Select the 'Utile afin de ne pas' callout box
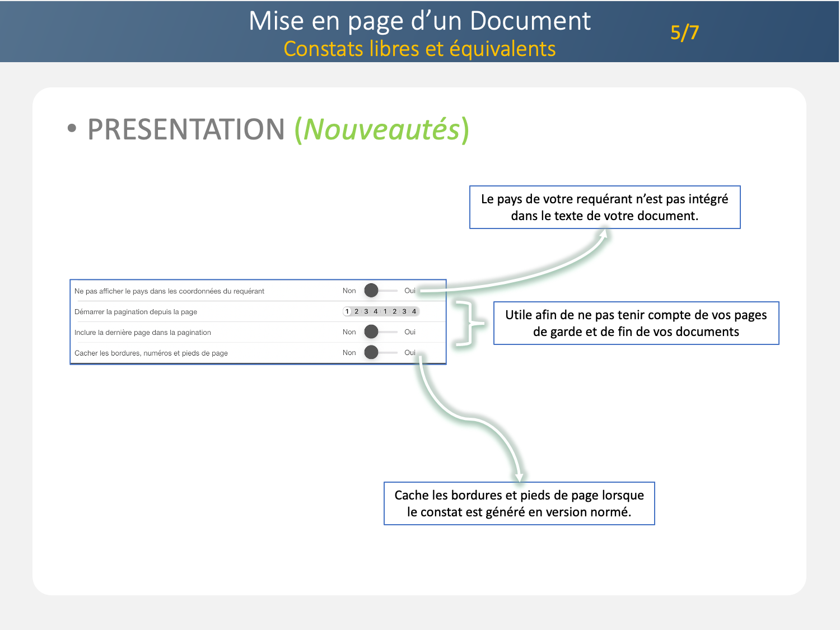Image resolution: width=840 pixels, height=630 pixels. pos(636,323)
